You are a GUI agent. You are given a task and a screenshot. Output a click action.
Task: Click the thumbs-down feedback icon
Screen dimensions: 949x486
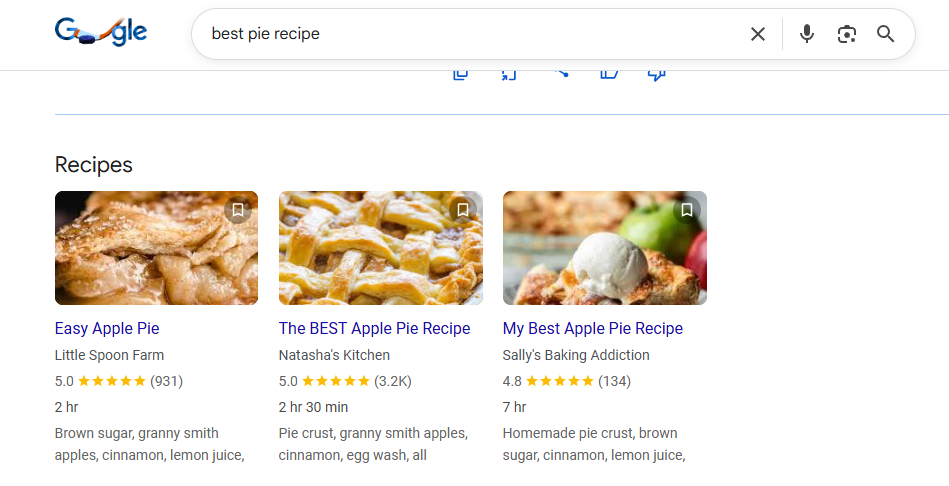[x=657, y=74]
